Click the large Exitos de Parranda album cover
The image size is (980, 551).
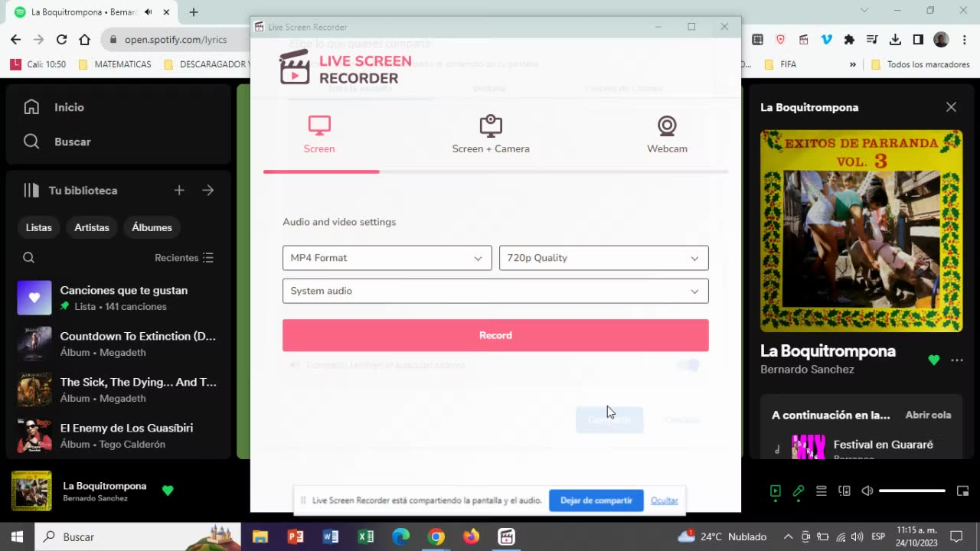861,230
